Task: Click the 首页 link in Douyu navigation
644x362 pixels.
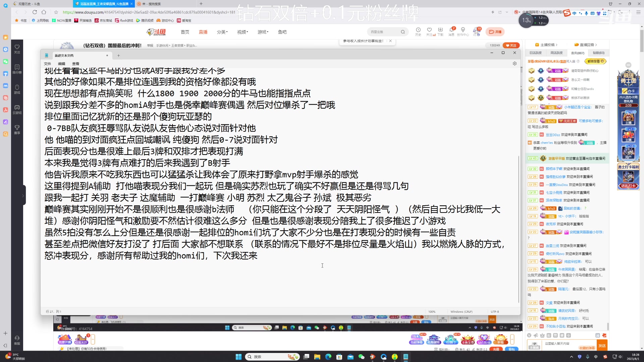Action: point(185,32)
